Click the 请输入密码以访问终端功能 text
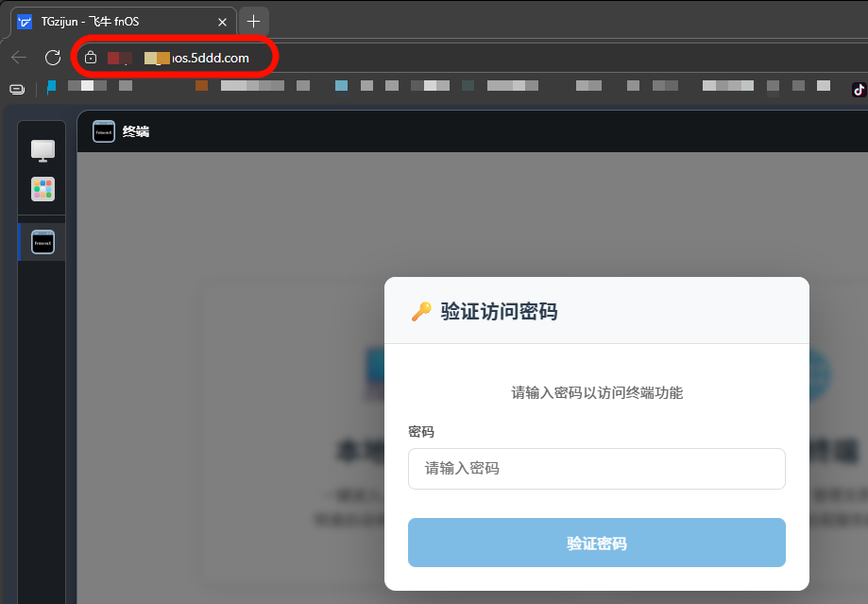The width and height of the screenshot is (868, 604). pos(597,393)
